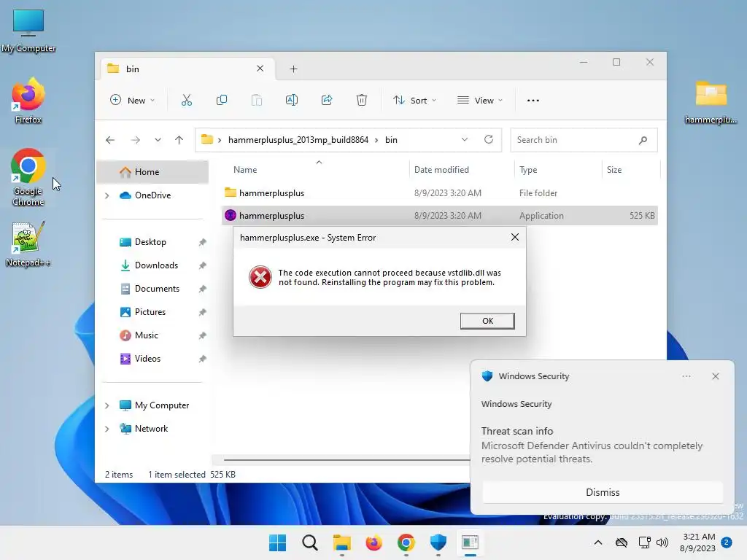This screenshot has height=560, width=747.
Task: Go forward with the right arrow
Action: (135, 140)
